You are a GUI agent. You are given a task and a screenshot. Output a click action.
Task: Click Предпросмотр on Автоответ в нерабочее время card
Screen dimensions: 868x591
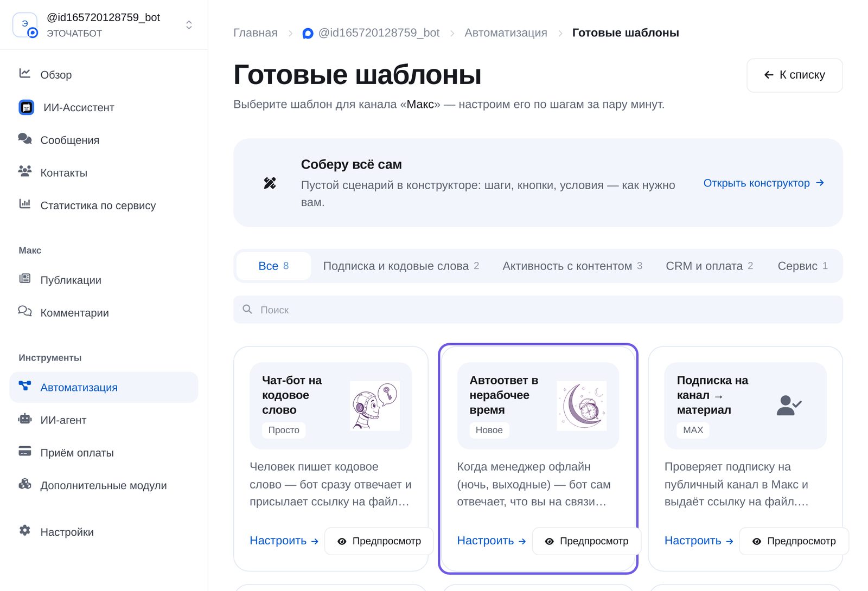pyautogui.click(x=586, y=541)
